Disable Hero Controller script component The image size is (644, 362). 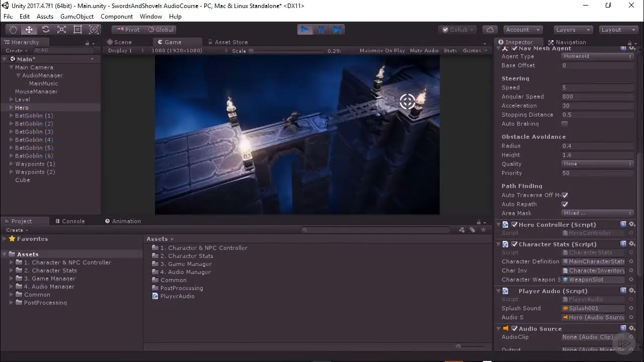tap(514, 225)
